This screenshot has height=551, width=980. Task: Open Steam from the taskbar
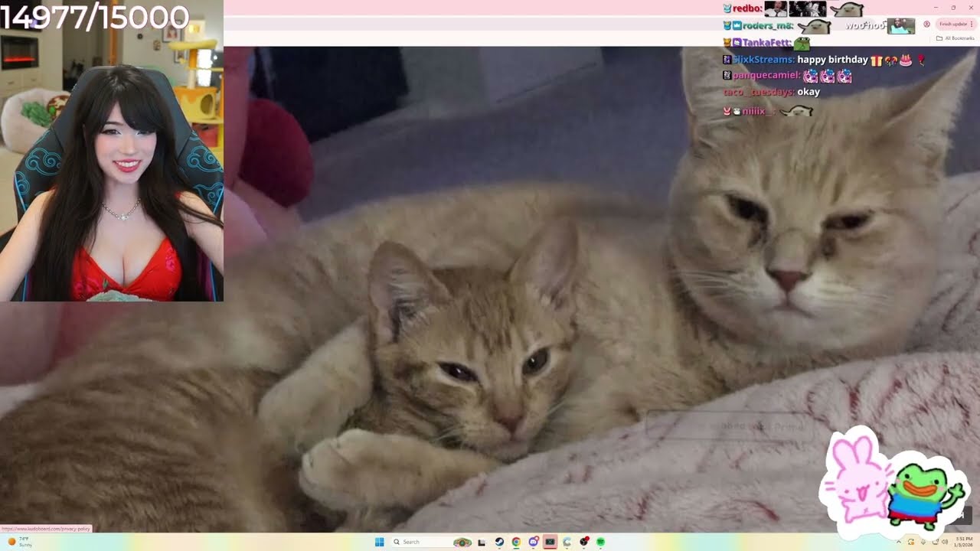point(499,542)
